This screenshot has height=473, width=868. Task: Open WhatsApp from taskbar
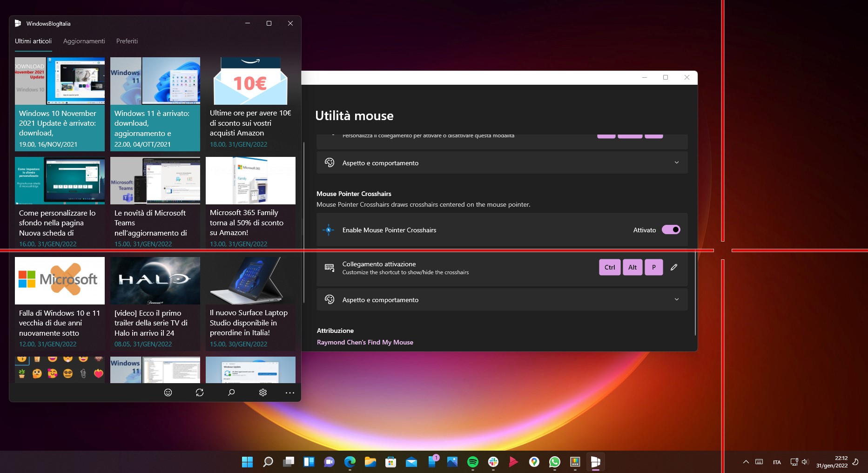pyautogui.click(x=555, y=462)
